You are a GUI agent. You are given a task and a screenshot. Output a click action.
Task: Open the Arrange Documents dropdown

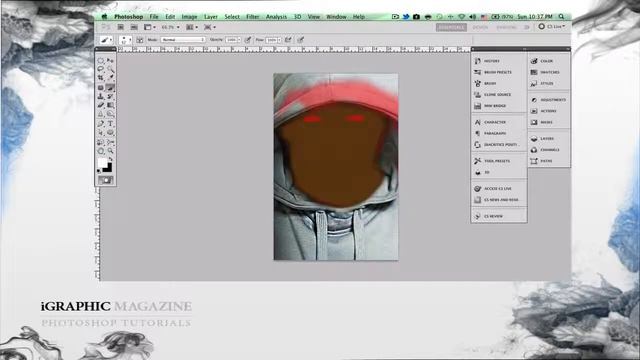[x=192, y=27]
